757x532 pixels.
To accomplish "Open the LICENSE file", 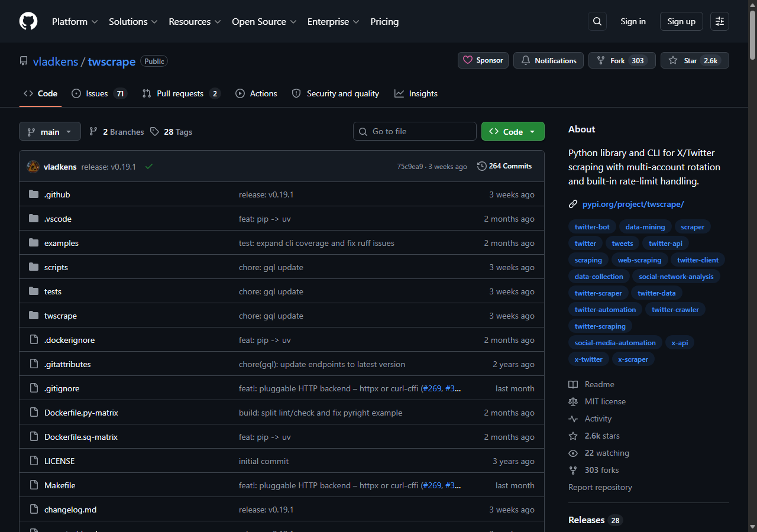I will coord(59,461).
